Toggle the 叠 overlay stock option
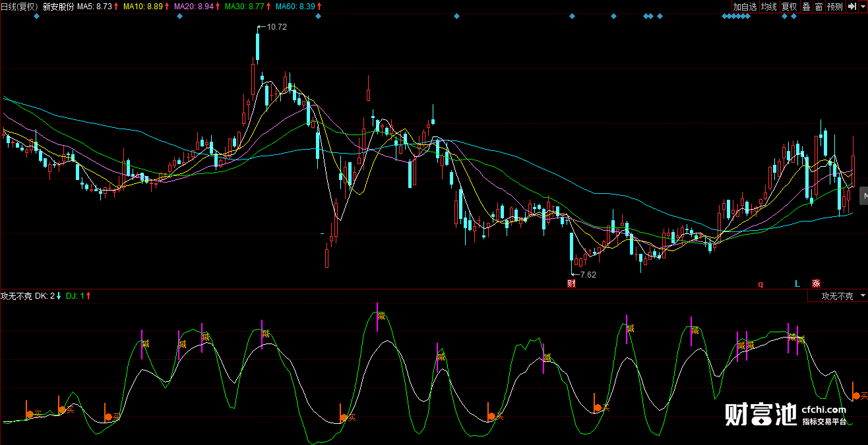 pyautogui.click(x=806, y=7)
